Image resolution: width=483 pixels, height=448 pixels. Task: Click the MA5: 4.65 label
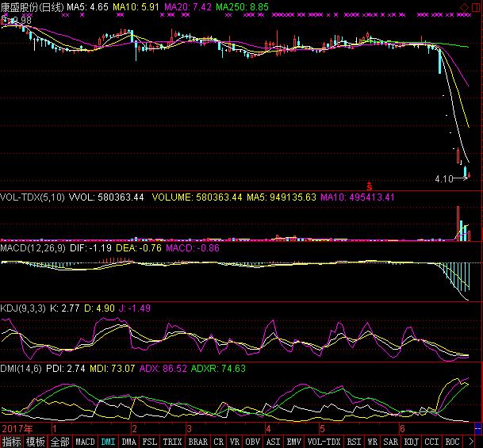(x=87, y=7)
